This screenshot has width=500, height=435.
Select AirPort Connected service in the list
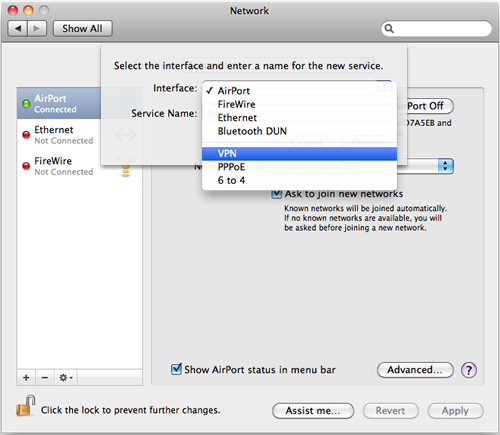coord(59,103)
